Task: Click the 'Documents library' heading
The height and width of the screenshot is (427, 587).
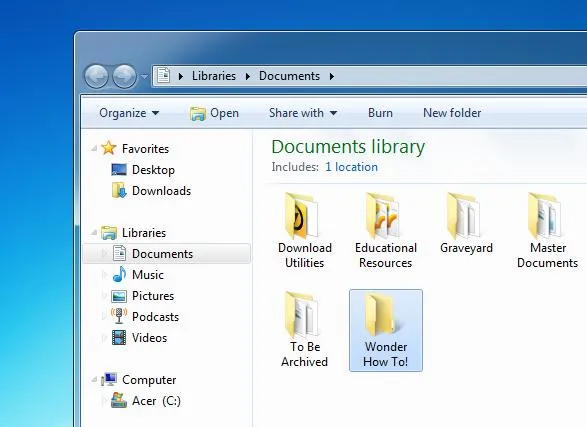Action: (348, 146)
